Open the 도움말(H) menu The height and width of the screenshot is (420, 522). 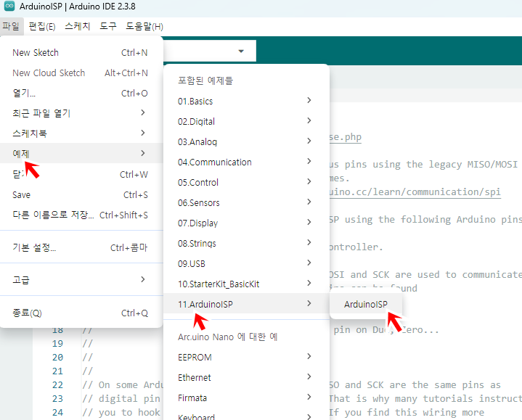[x=144, y=26]
